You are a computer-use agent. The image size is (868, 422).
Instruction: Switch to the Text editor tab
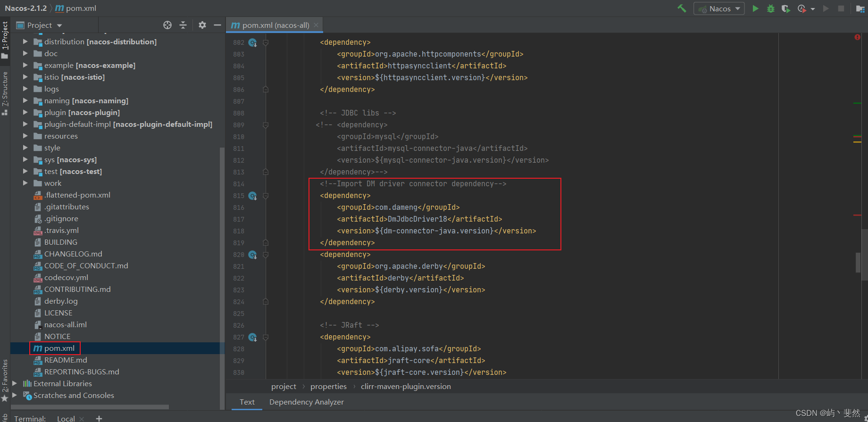247,402
